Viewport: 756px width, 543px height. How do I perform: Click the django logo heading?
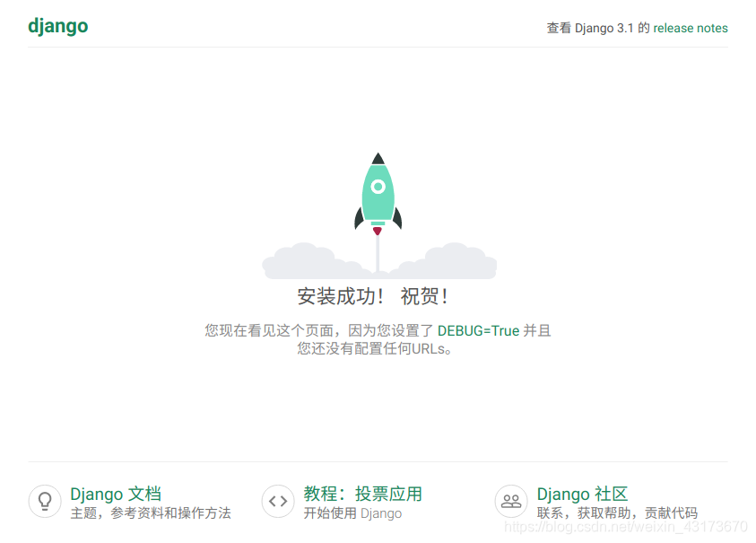tap(58, 26)
